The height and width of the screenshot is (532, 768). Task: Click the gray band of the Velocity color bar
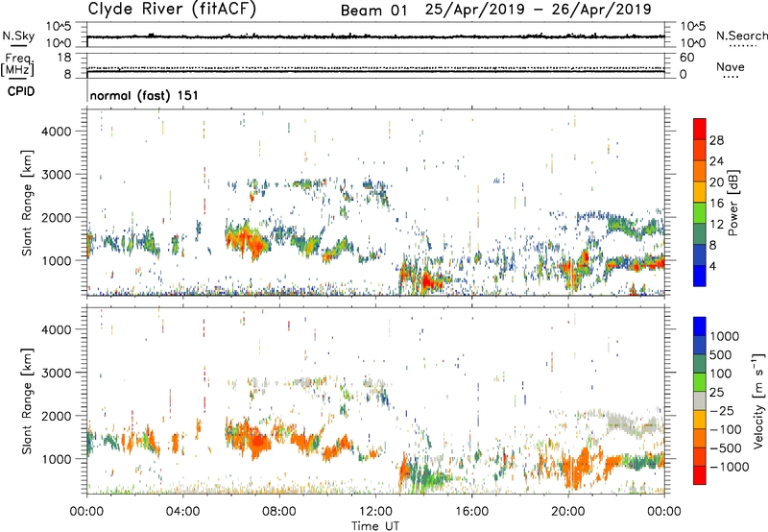700,401
